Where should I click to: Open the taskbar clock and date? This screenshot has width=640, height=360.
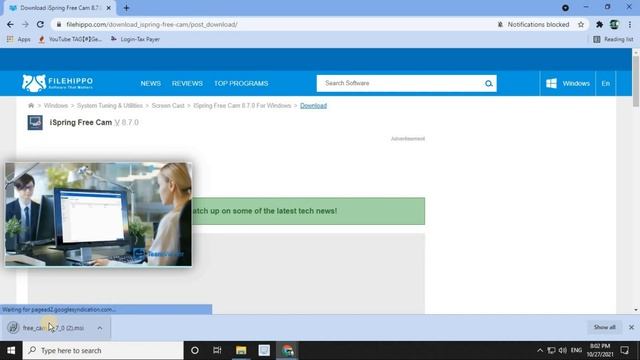pos(600,350)
